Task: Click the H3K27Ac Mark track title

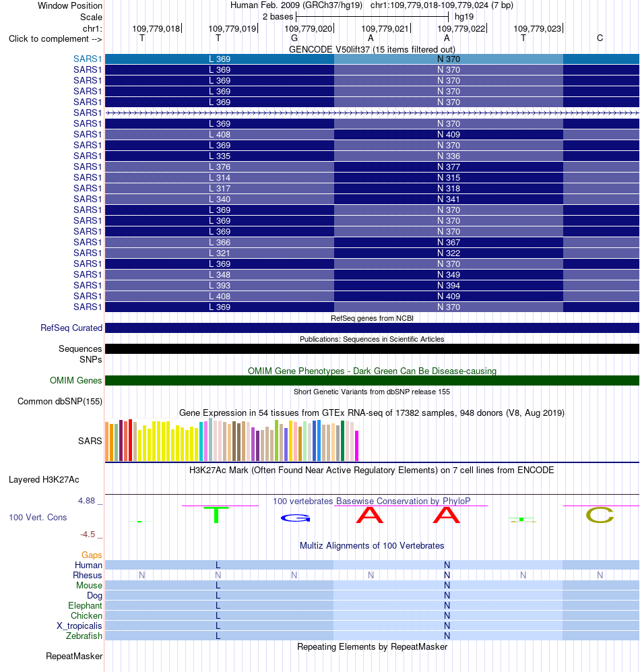Action: click(372, 470)
